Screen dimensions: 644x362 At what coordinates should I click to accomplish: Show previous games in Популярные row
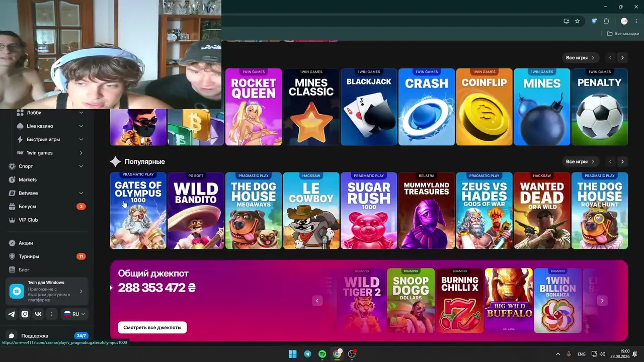tap(610, 162)
